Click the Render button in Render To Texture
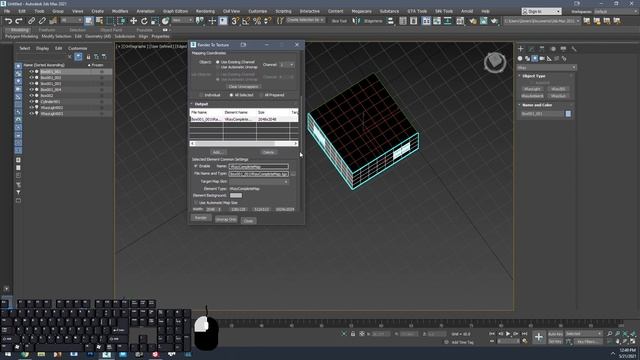 point(200,218)
